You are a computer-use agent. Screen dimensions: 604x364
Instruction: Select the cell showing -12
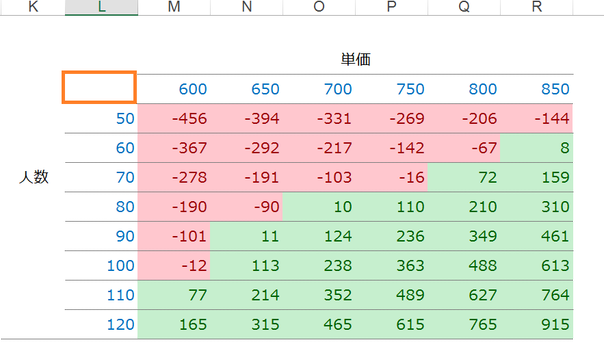(174, 265)
